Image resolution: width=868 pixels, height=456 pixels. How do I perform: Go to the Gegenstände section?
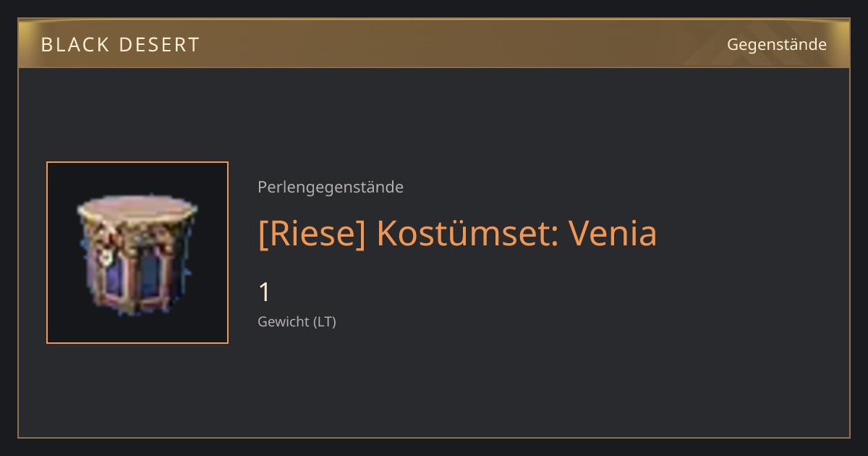click(x=777, y=45)
